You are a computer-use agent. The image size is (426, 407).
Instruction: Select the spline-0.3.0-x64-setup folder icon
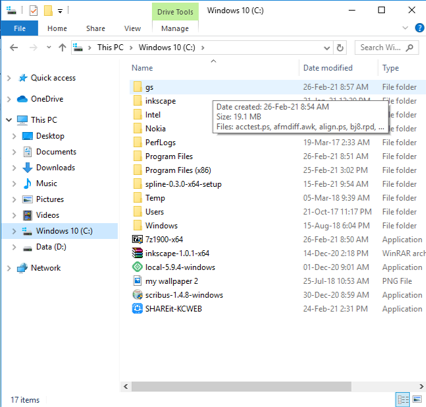[137, 184]
